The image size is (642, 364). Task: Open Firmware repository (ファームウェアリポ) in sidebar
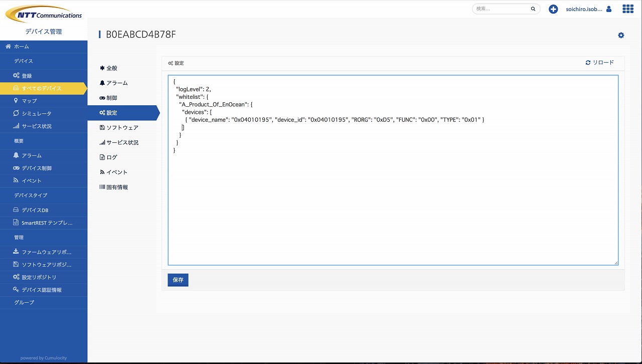(x=44, y=252)
